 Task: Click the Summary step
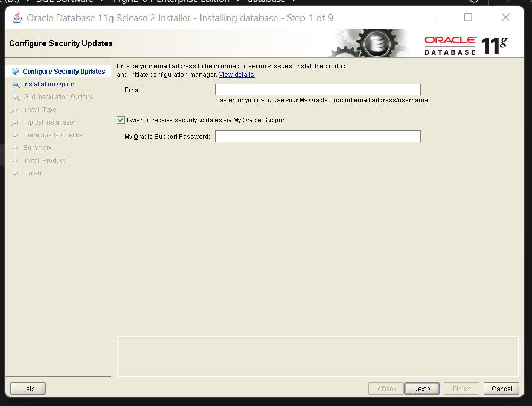[37, 148]
